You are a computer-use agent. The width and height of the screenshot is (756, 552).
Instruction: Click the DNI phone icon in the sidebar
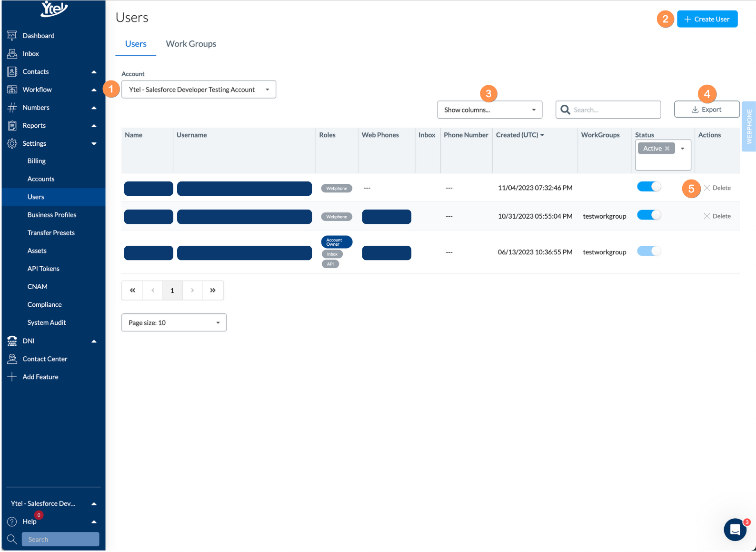[x=12, y=341]
